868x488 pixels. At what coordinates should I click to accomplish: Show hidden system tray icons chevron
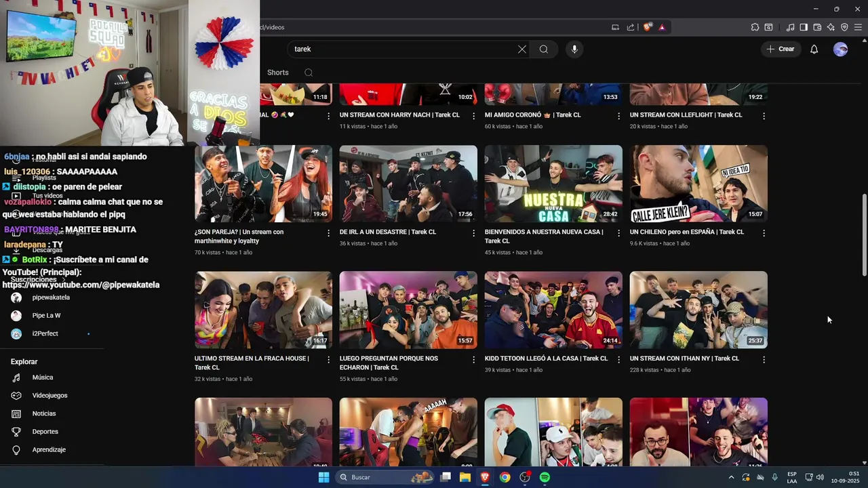[x=731, y=477]
